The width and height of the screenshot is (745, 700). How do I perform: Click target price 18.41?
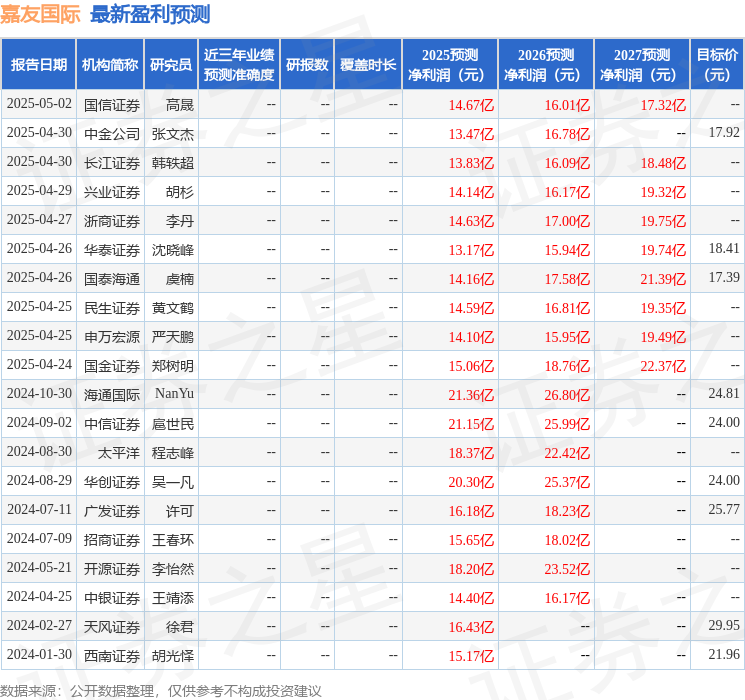(724, 249)
